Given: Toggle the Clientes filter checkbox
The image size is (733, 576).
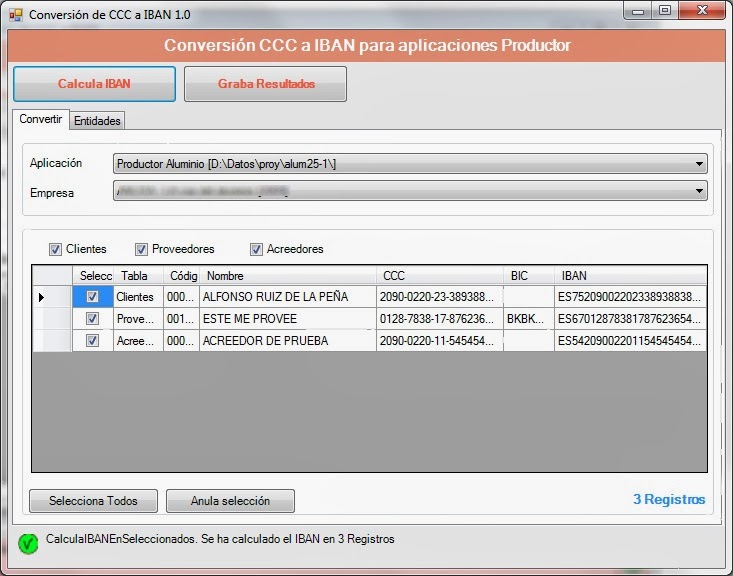Looking at the screenshot, I should point(56,249).
